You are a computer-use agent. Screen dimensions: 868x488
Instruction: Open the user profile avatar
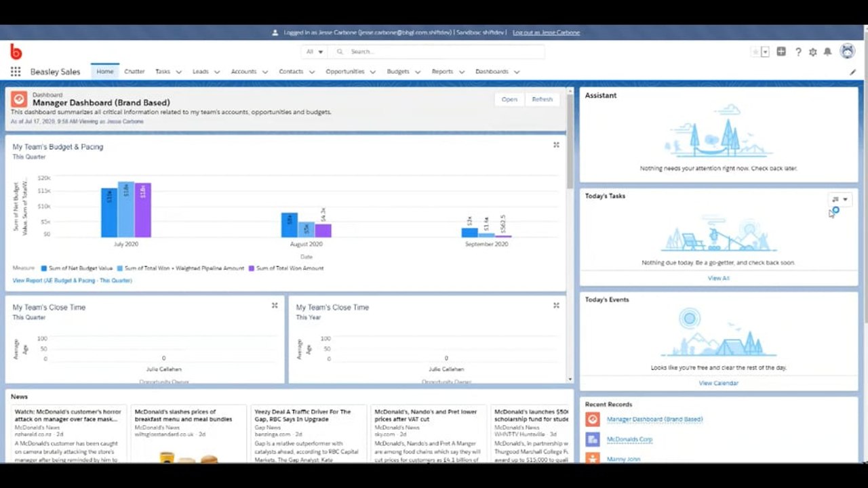847,52
